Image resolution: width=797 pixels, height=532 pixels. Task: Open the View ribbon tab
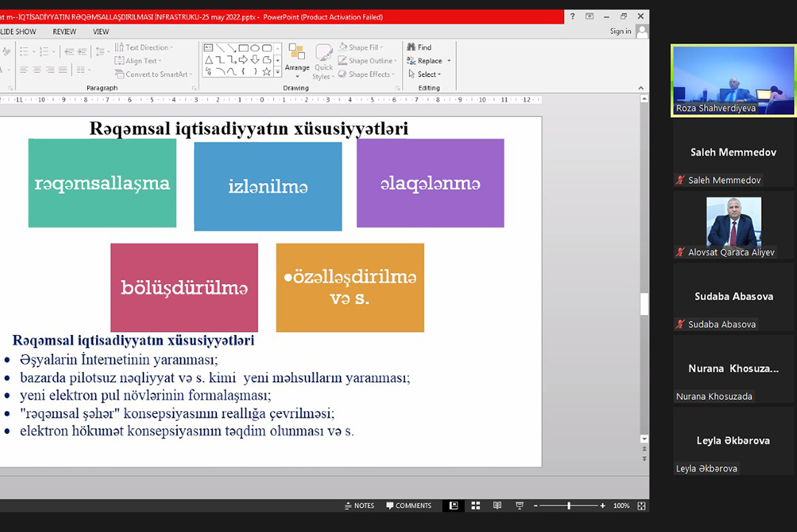(x=101, y=32)
